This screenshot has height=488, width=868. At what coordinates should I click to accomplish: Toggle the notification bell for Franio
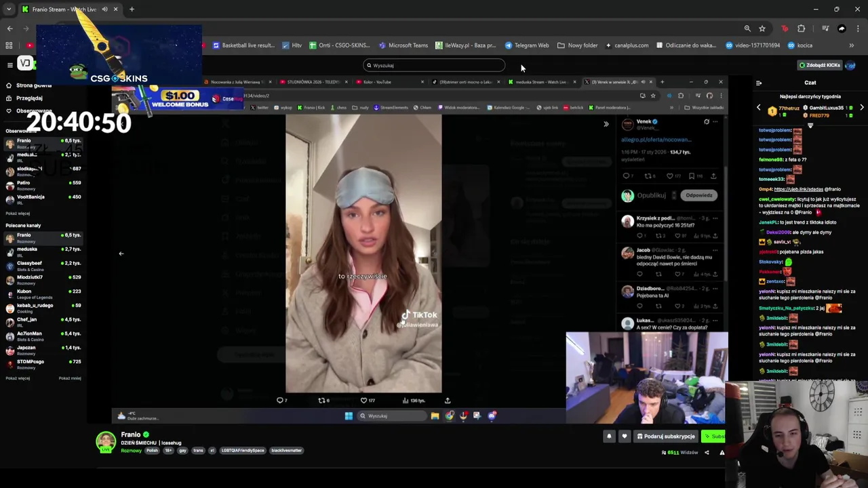609,436
